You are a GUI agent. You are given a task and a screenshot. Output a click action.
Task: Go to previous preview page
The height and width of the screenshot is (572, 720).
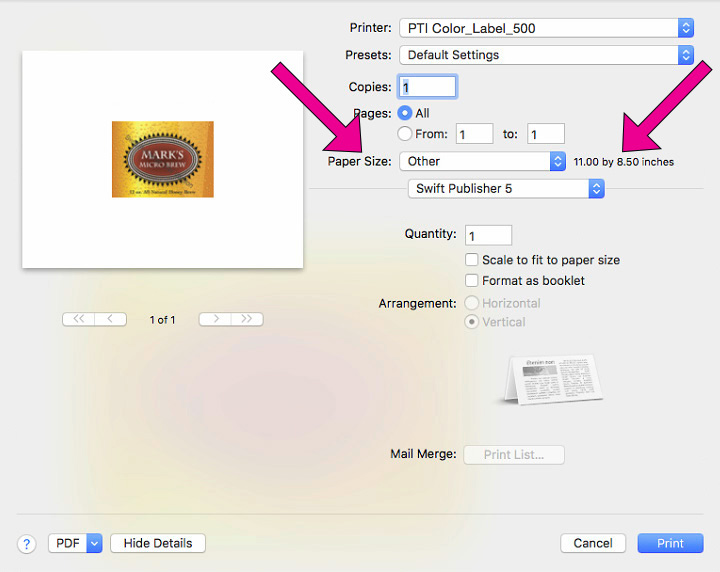coord(110,319)
